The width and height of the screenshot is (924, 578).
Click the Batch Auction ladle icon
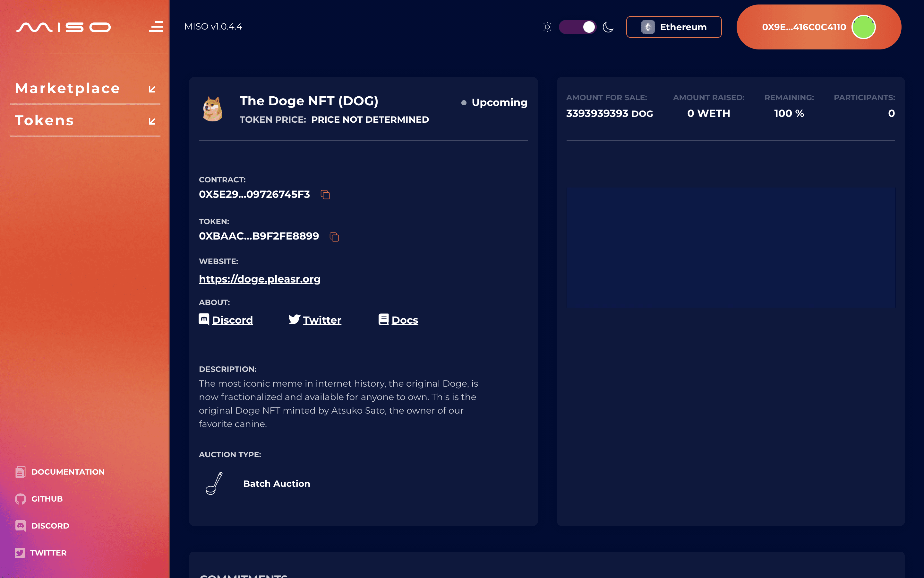coord(214,483)
